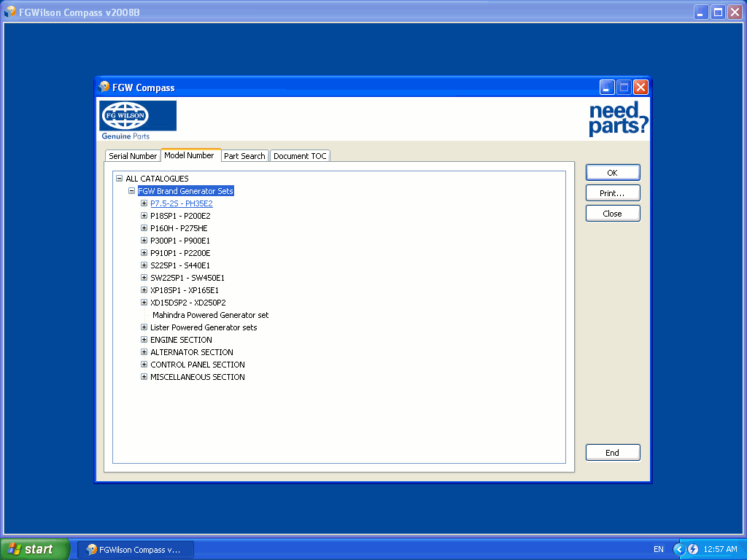Click the language indicator EN in system tray
The width and height of the screenshot is (747, 560).
point(659,549)
